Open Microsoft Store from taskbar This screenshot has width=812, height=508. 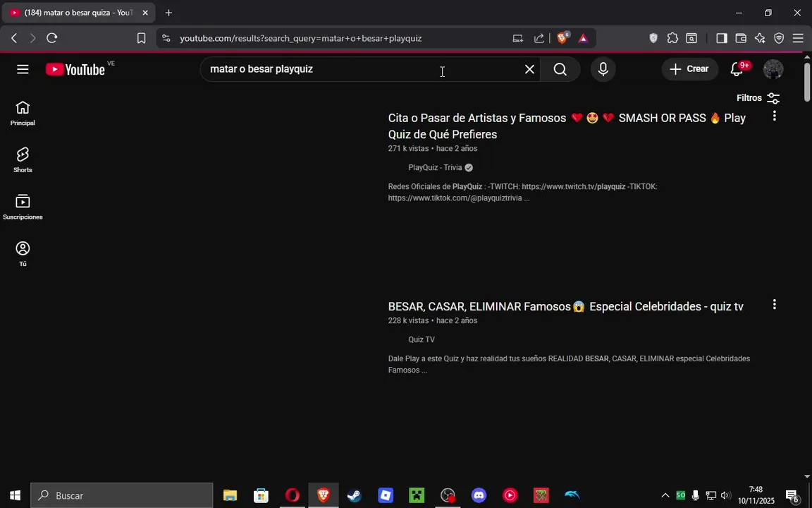coord(261,495)
